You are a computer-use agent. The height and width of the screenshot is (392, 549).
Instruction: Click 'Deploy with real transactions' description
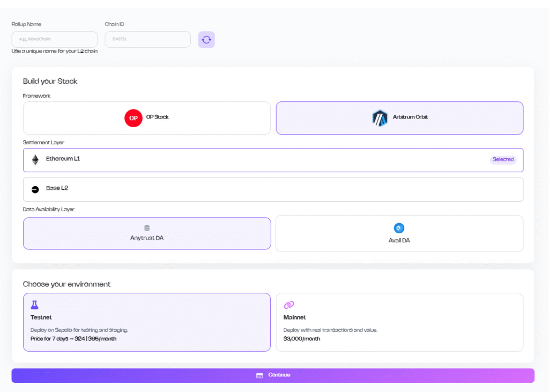(330, 330)
